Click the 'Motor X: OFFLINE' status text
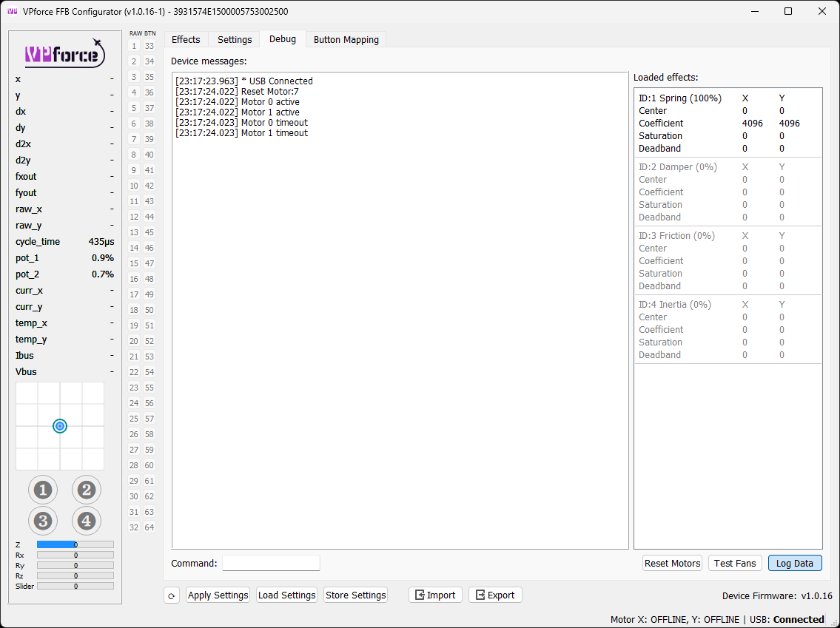Viewport: 840px width, 628px height. pyautogui.click(x=648, y=619)
